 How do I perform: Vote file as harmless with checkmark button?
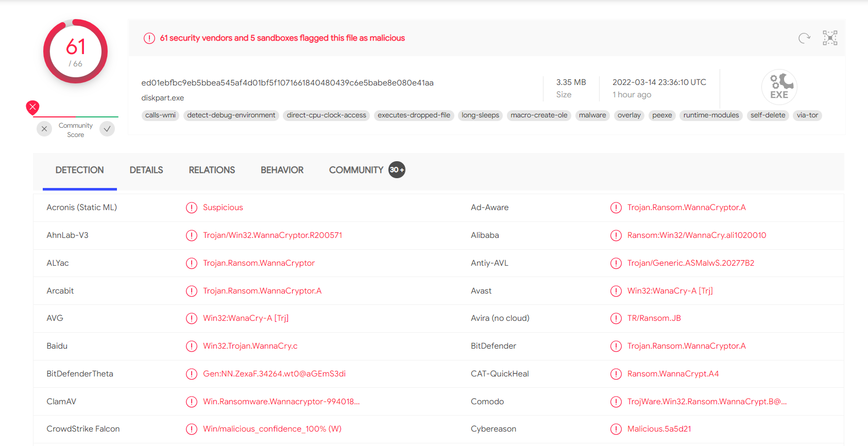pyautogui.click(x=107, y=129)
